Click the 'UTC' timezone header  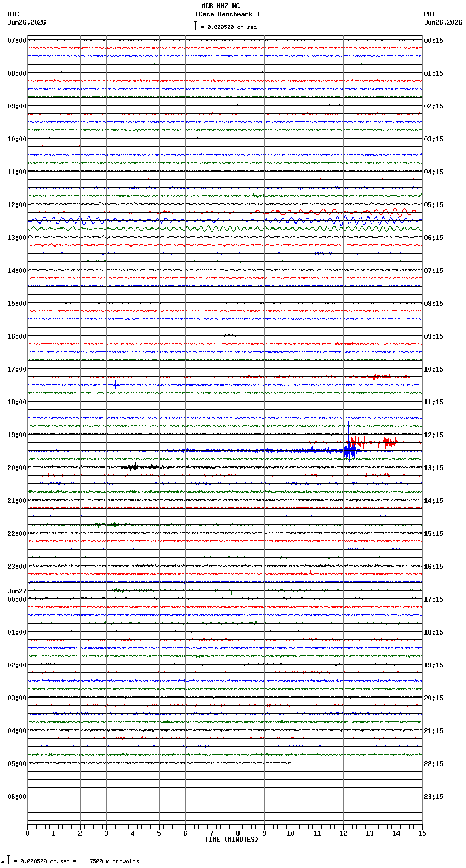(x=13, y=14)
